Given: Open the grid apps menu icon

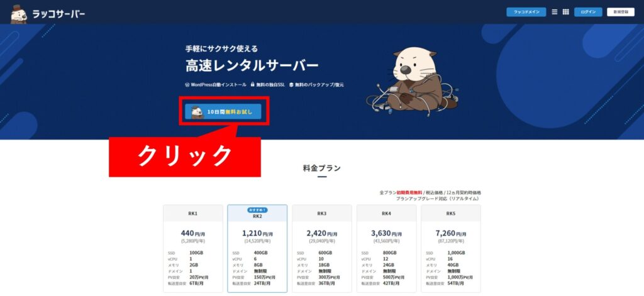Looking at the screenshot, I should point(565,12).
